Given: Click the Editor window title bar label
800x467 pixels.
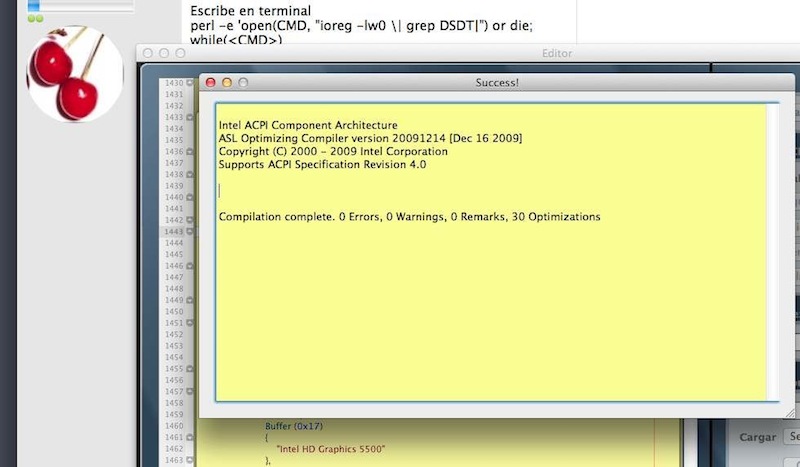Looking at the screenshot, I should pos(557,53).
